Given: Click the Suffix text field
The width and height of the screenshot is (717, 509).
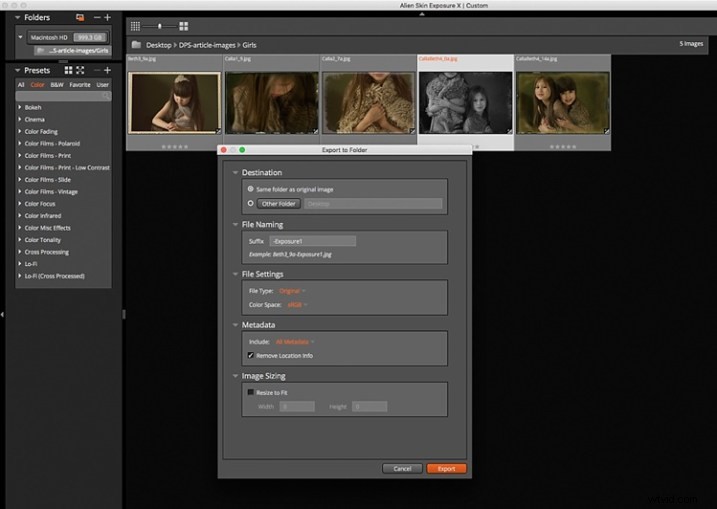Looking at the screenshot, I should 312,241.
